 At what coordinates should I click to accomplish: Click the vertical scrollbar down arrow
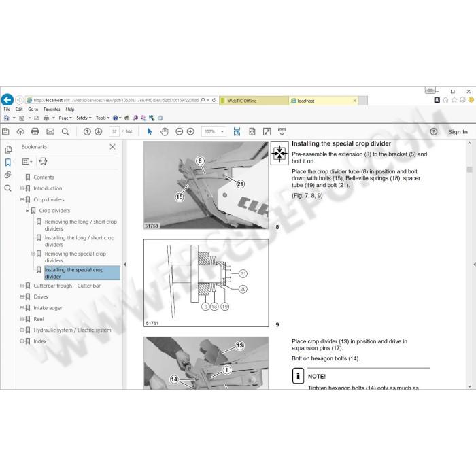coord(470,386)
